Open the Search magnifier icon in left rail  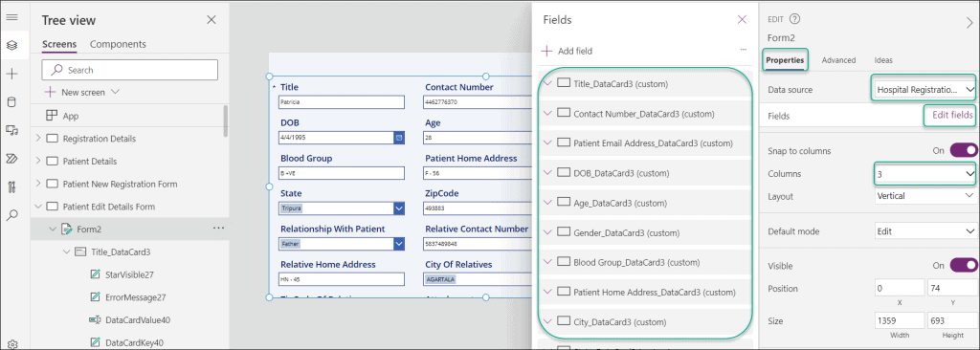point(11,215)
